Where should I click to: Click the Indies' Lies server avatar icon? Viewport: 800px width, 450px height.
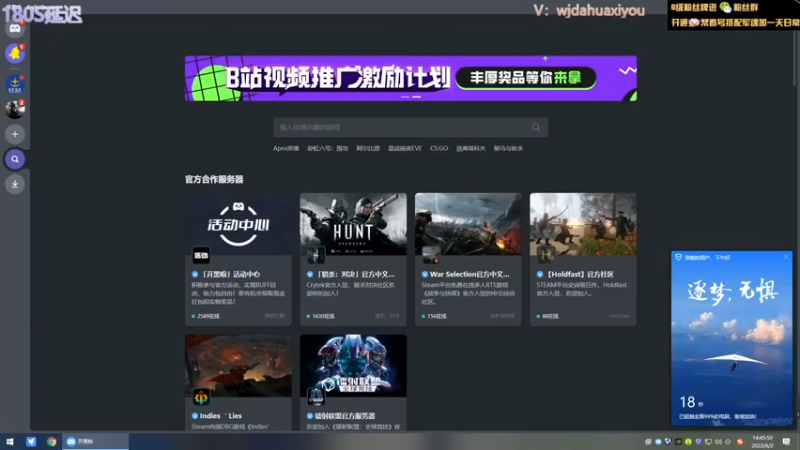[x=201, y=397]
